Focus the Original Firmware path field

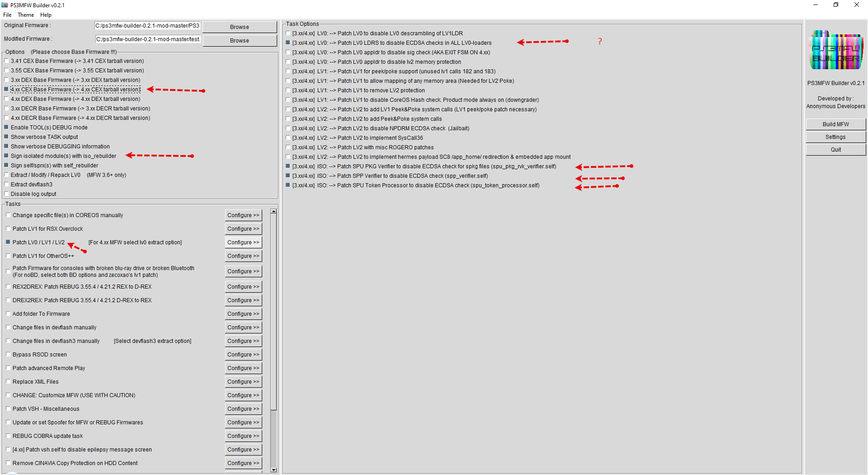147,26
